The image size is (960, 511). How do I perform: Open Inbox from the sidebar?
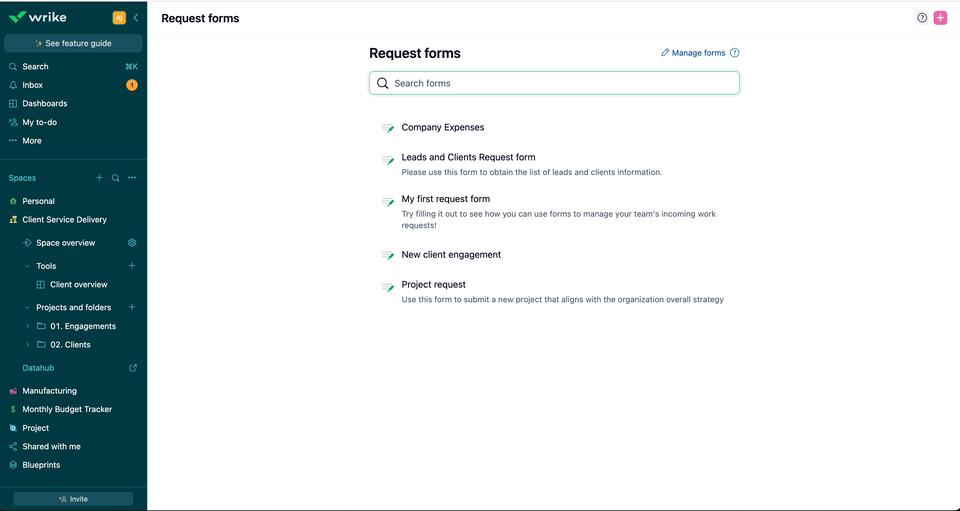[33, 85]
